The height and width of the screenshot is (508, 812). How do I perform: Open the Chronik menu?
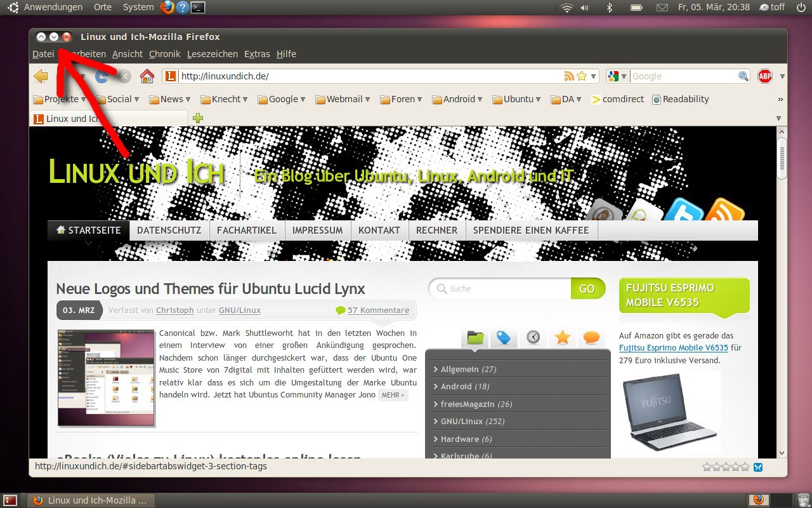[x=165, y=54]
